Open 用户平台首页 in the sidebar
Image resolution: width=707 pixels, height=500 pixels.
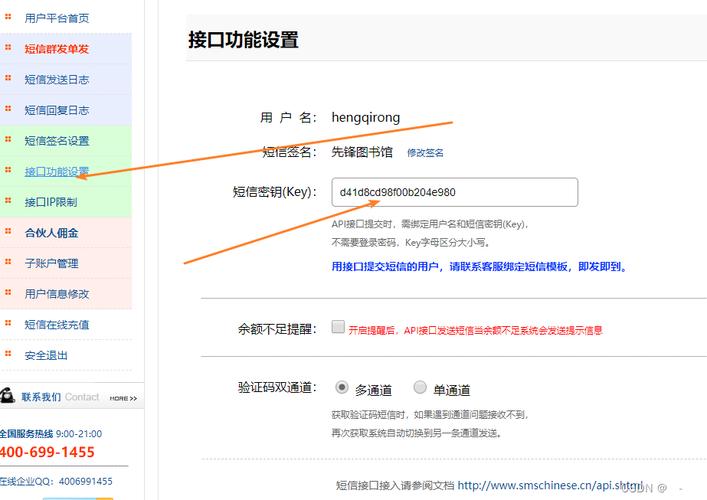click(x=57, y=18)
